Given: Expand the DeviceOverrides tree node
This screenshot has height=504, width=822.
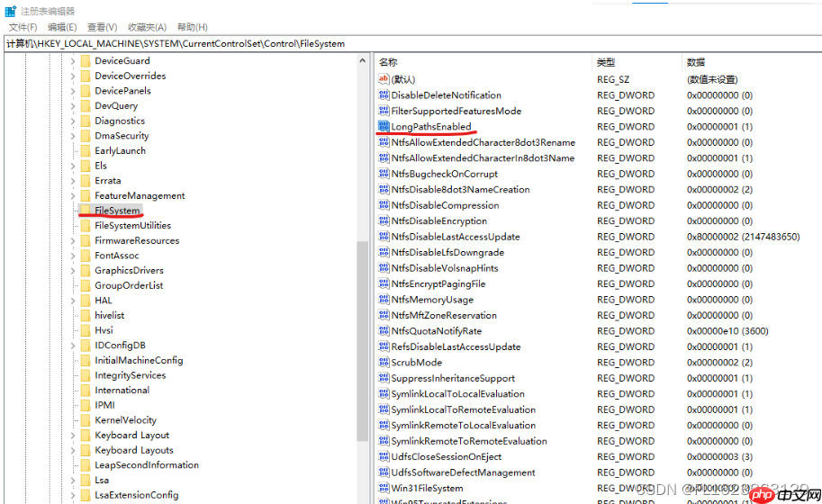Looking at the screenshot, I should pyautogui.click(x=73, y=76).
